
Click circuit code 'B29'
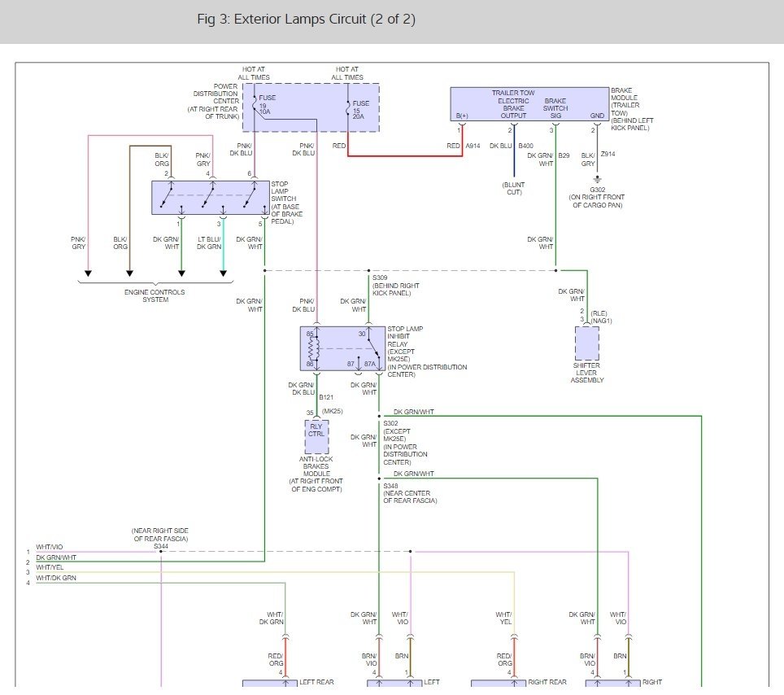(564, 155)
